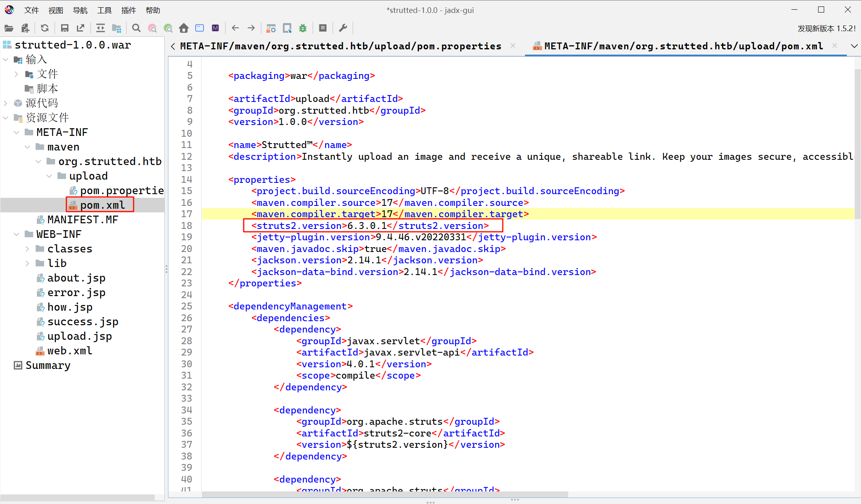Viewport: 861px width, 504px height.
Task: Select web.xml in the file tree
Action: point(70,351)
